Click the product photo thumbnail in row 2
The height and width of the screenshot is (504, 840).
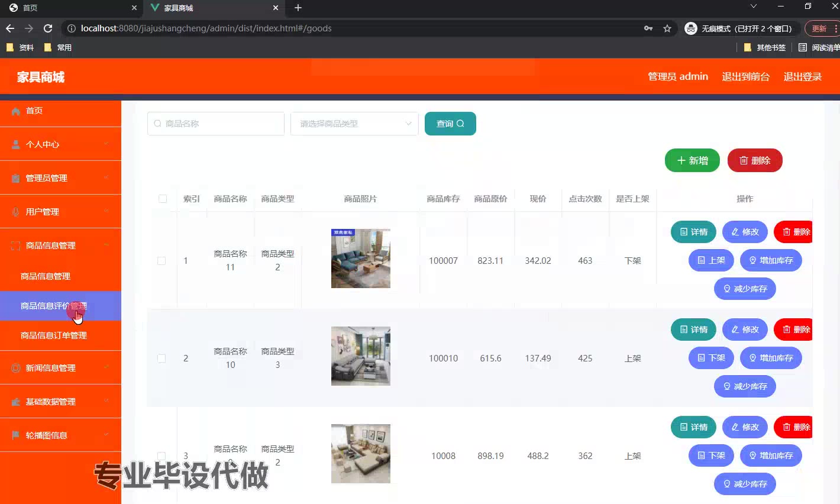[x=360, y=356]
